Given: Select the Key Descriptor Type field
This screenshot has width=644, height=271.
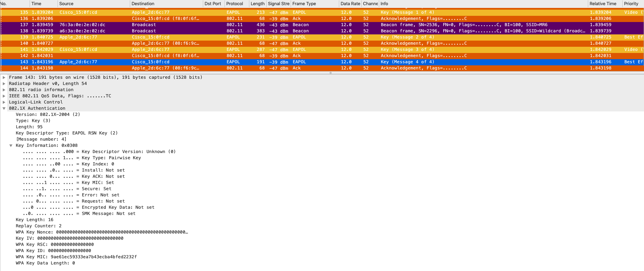Looking at the screenshot, I should (x=66, y=133).
